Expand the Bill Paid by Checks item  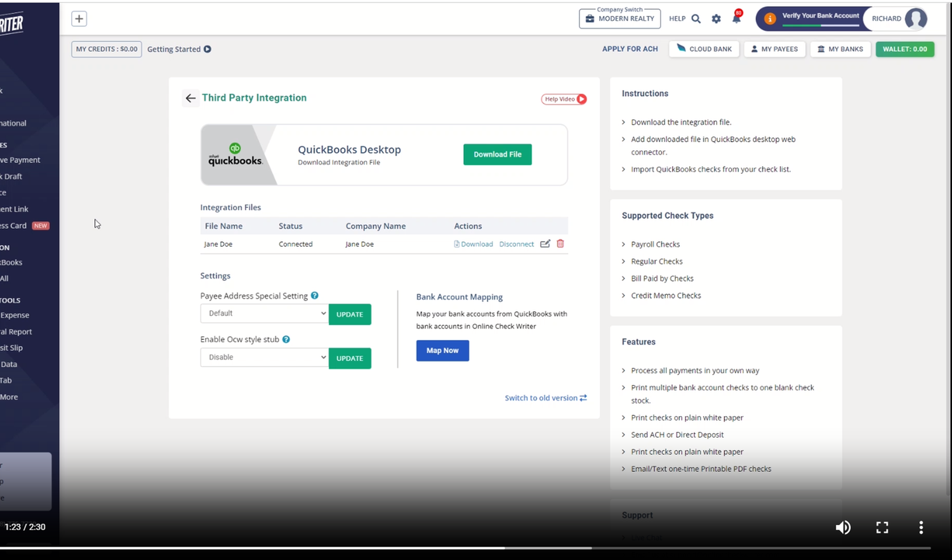662,279
